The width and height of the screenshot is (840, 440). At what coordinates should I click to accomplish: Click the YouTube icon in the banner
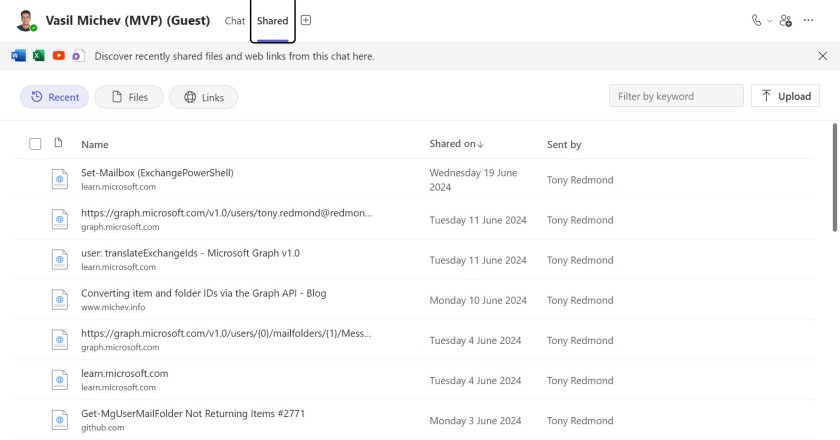tap(59, 56)
